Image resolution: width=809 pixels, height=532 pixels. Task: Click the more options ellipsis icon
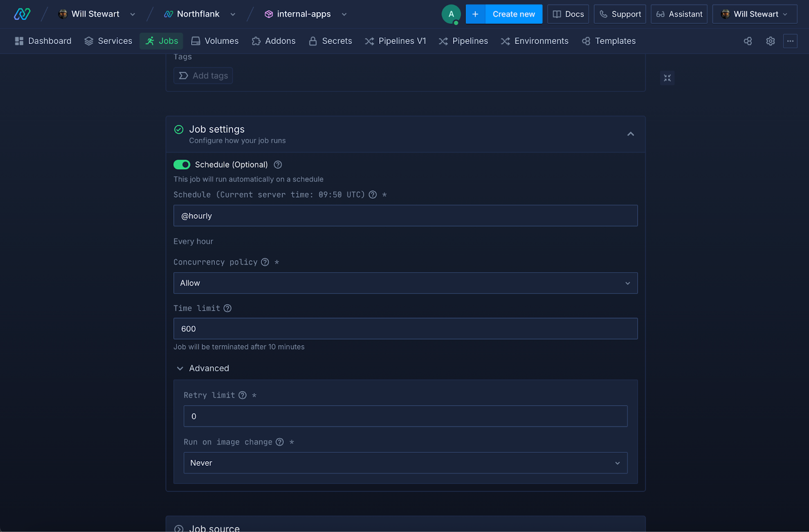pos(790,41)
